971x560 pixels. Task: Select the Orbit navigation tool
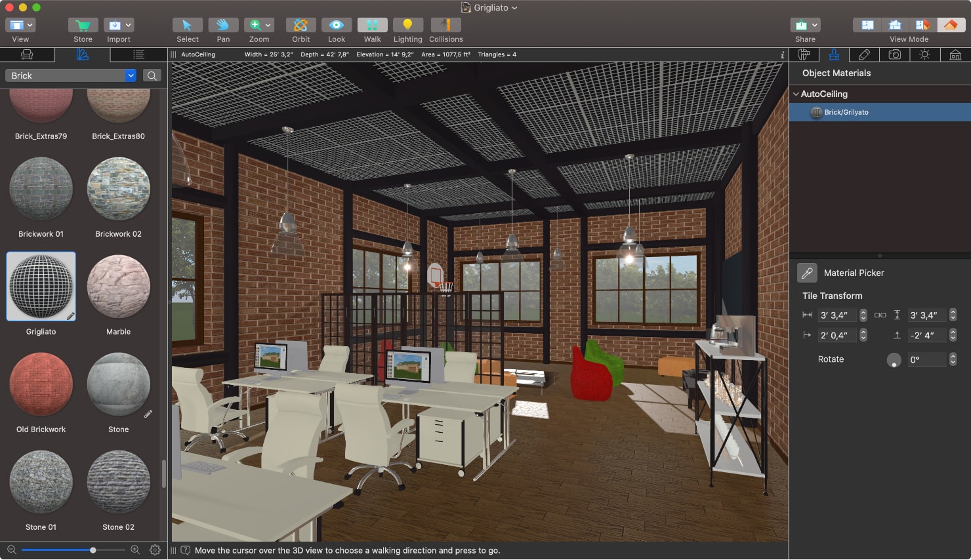click(300, 26)
